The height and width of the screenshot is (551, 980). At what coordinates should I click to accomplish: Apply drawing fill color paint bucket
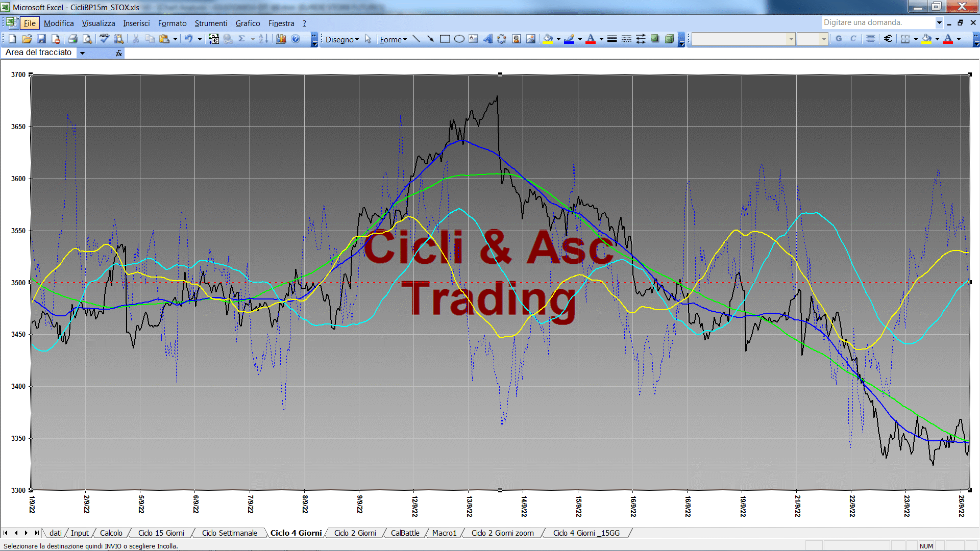(548, 39)
